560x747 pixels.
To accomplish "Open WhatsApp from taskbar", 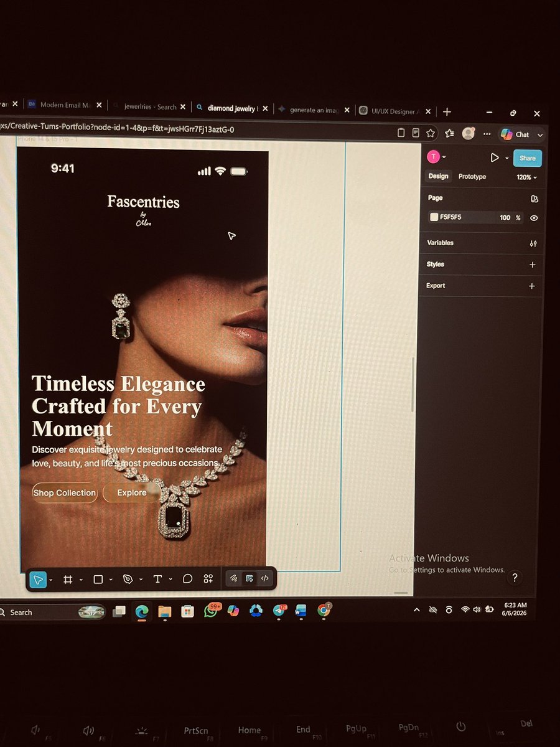I will (211, 611).
